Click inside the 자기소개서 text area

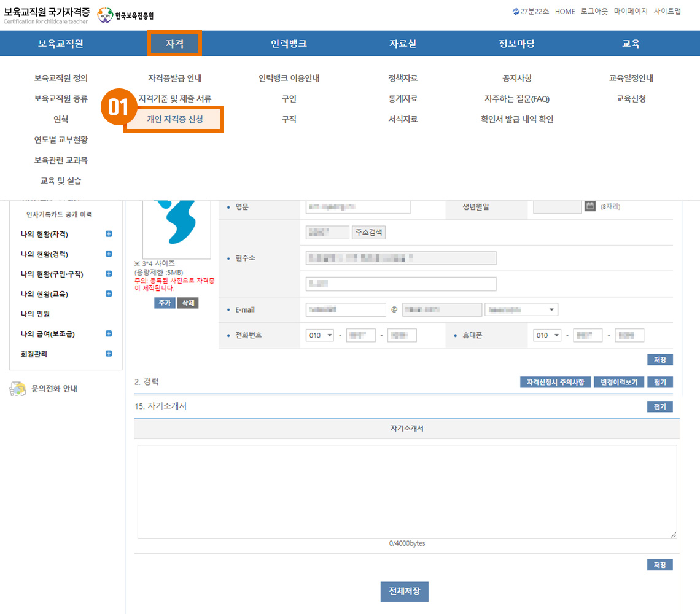click(406, 491)
